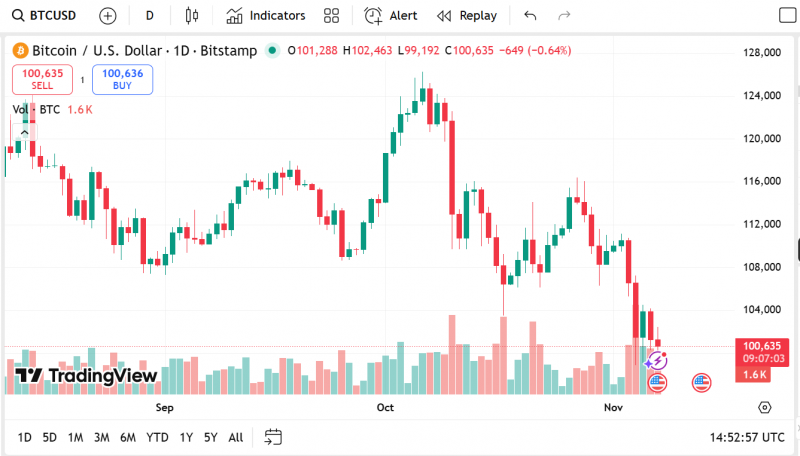Click the purple lightning event icon
Screen dimensions: 800x456
[656, 361]
